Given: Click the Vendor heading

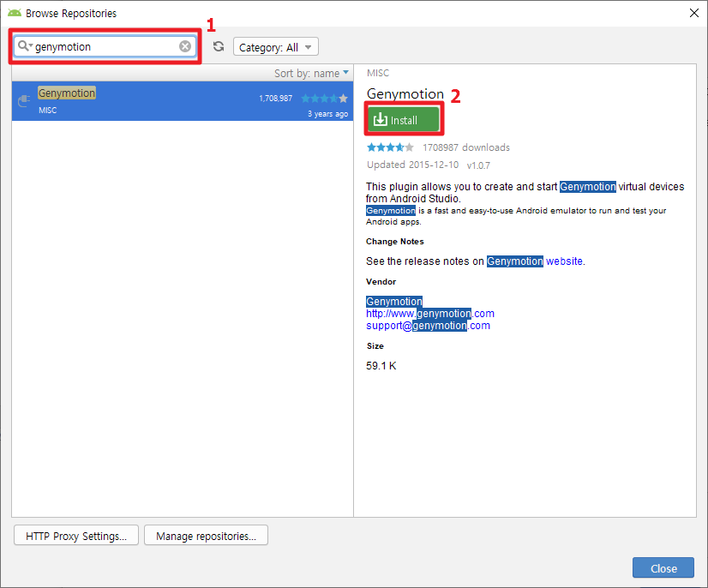Looking at the screenshot, I should (381, 281).
